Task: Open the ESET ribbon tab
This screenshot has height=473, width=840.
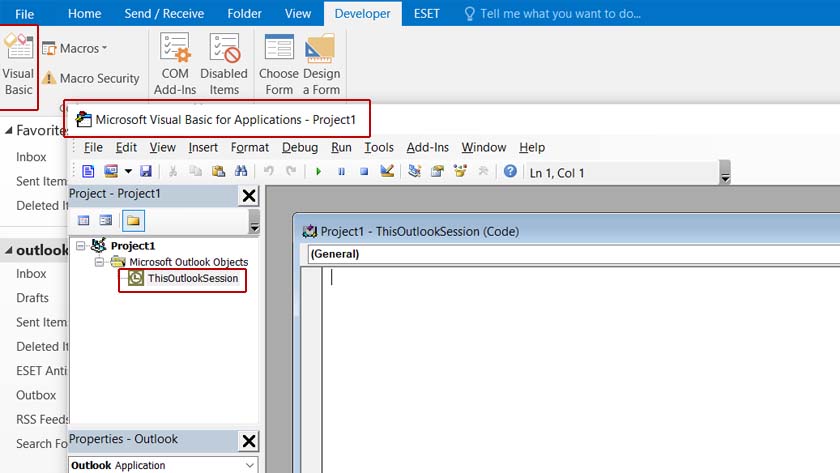Action: pyautogui.click(x=426, y=13)
